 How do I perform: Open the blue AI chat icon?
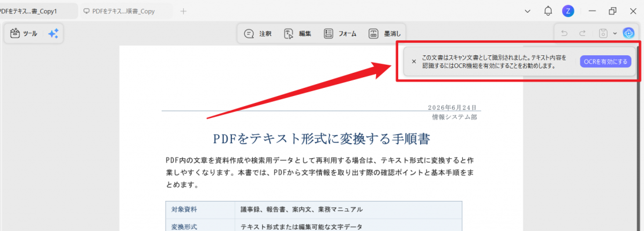[628, 34]
